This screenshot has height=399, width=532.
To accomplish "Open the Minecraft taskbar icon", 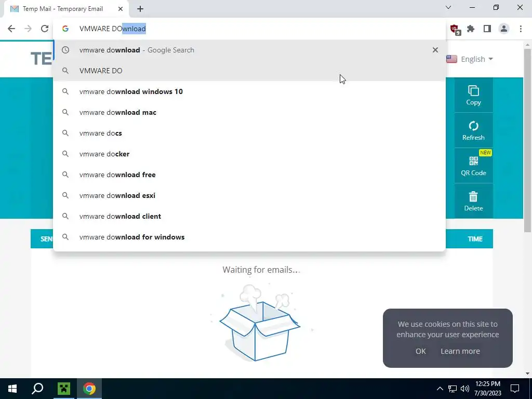I will pyautogui.click(x=63, y=389).
